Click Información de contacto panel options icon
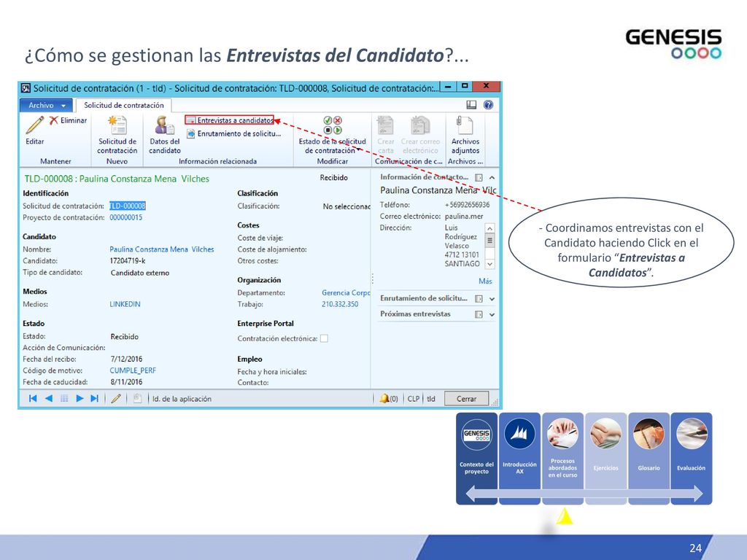Viewport: 747px width, 560px height. [x=479, y=178]
